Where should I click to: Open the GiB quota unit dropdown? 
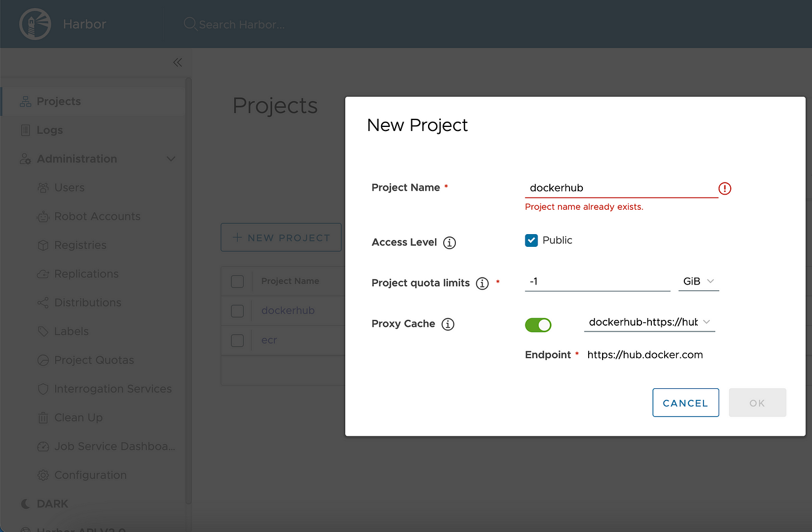pyautogui.click(x=698, y=282)
